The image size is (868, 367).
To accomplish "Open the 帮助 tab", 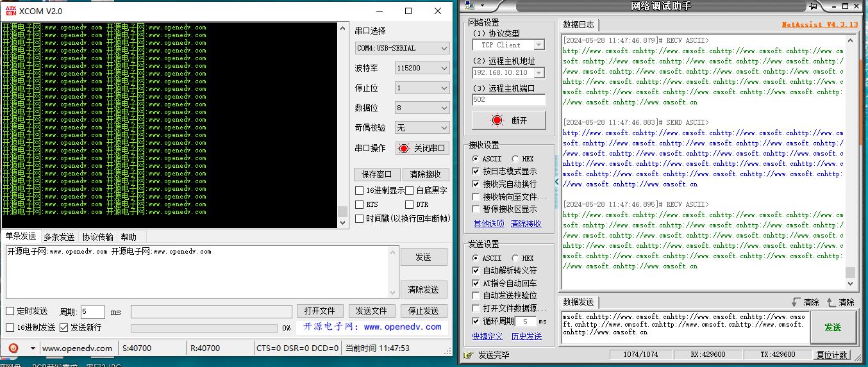I will (129, 237).
